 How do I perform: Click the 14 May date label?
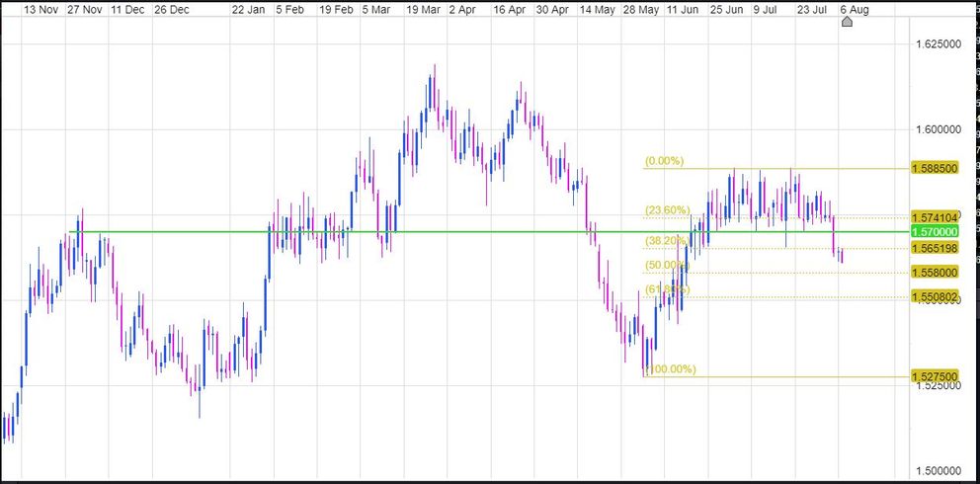tap(598, 10)
